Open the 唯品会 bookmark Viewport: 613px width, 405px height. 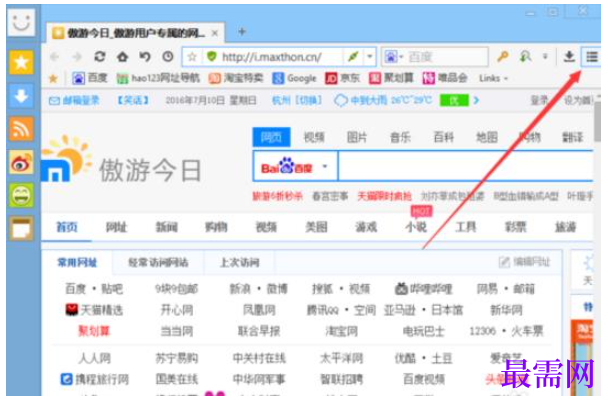click(x=445, y=79)
